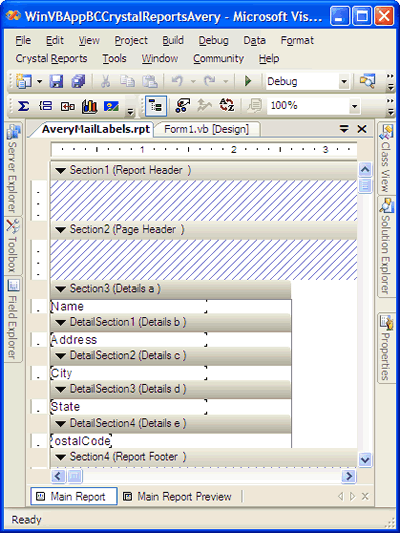
Task: Close the AveryMailLabels.rpt document with X
Action: [x=362, y=129]
